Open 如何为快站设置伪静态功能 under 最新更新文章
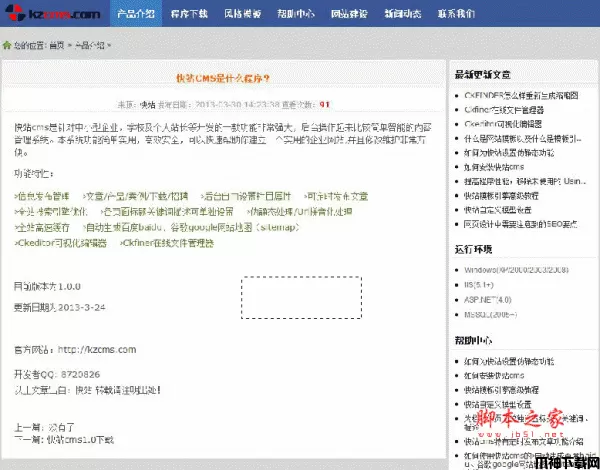This screenshot has height=470, width=600. (x=509, y=153)
